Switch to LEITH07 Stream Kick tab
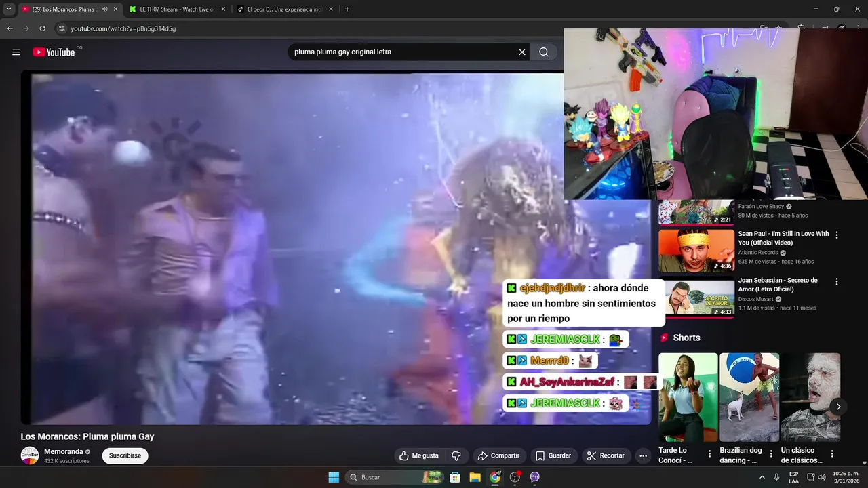This screenshot has height=488, width=868. tap(178, 9)
